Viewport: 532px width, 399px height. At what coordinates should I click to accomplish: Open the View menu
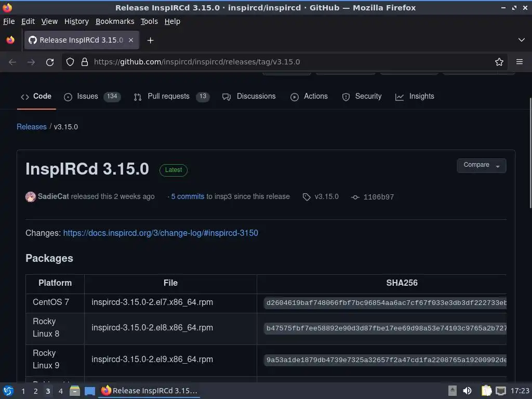[49, 21]
